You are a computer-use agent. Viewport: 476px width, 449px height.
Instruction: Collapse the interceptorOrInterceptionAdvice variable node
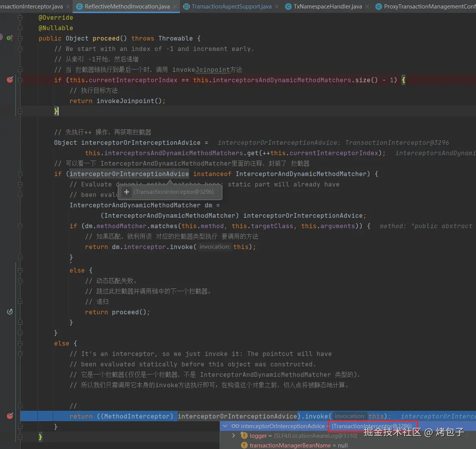click(225, 426)
